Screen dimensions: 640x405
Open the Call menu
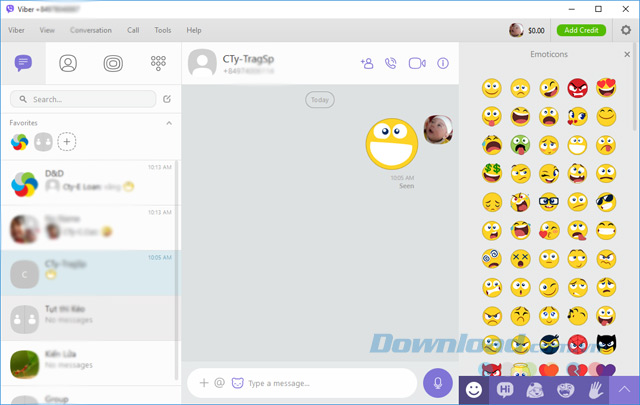click(x=133, y=30)
